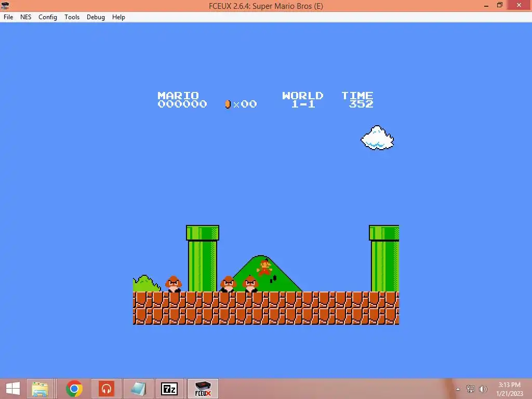
Task: Open the red headphones music app
Action: click(x=106, y=389)
